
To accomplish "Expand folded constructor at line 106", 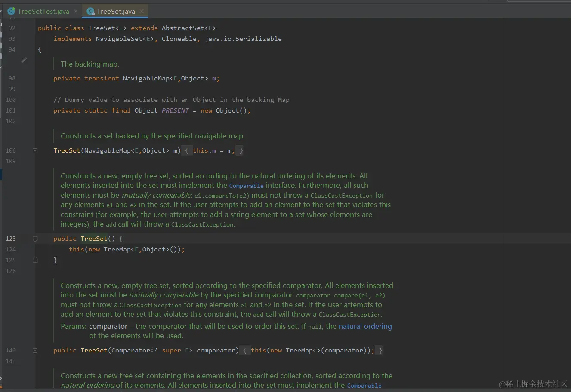I will tap(35, 150).
